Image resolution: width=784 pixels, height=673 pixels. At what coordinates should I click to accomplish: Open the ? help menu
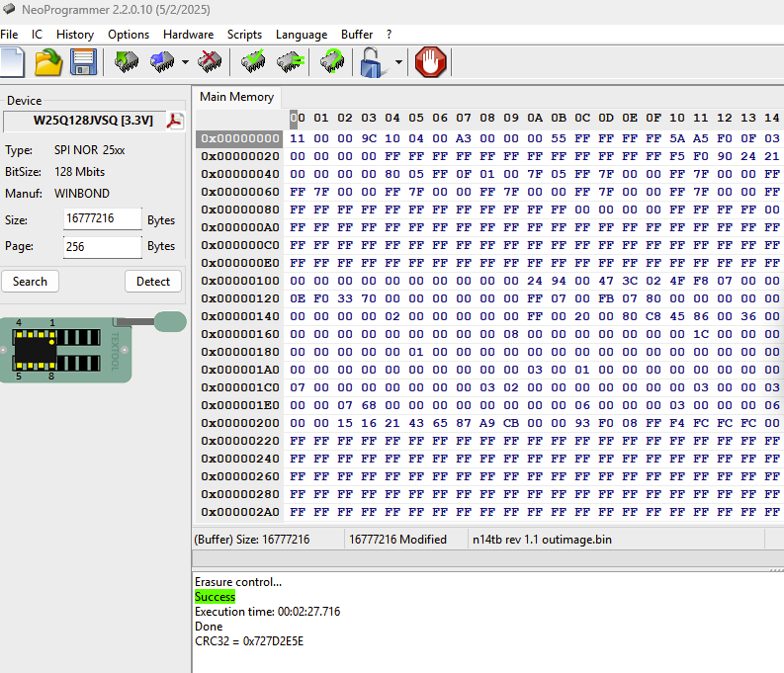click(x=389, y=35)
